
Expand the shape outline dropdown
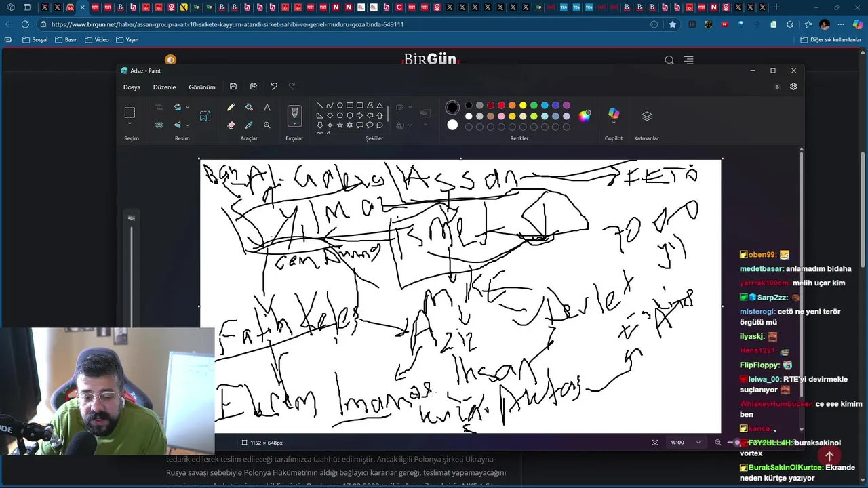[410, 107]
